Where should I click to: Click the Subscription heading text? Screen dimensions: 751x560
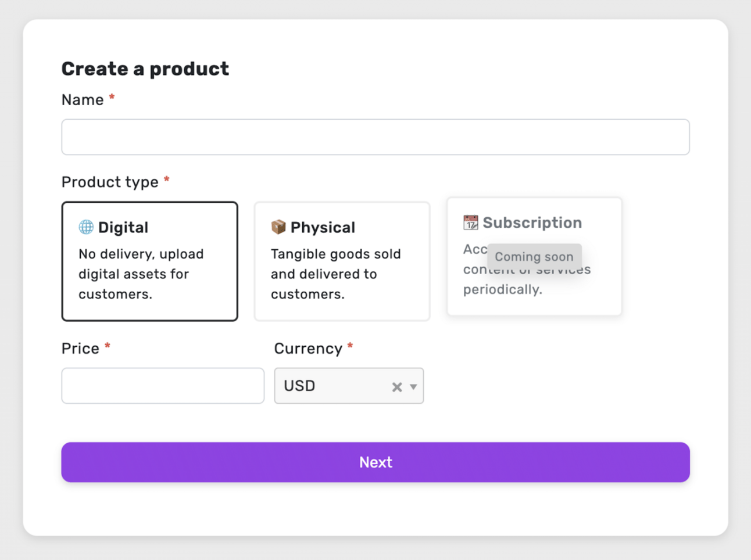click(532, 222)
